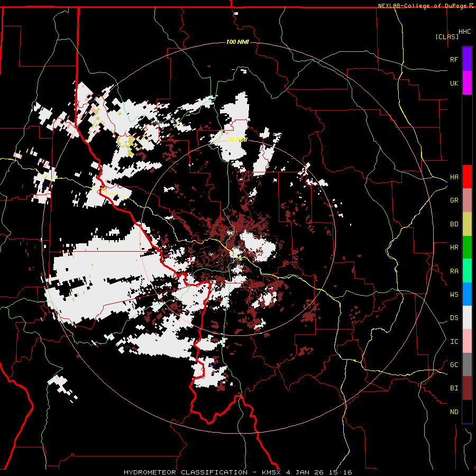Click the RA light green legend swatch
The image size is (476, 476).
(x=467, y=271)
